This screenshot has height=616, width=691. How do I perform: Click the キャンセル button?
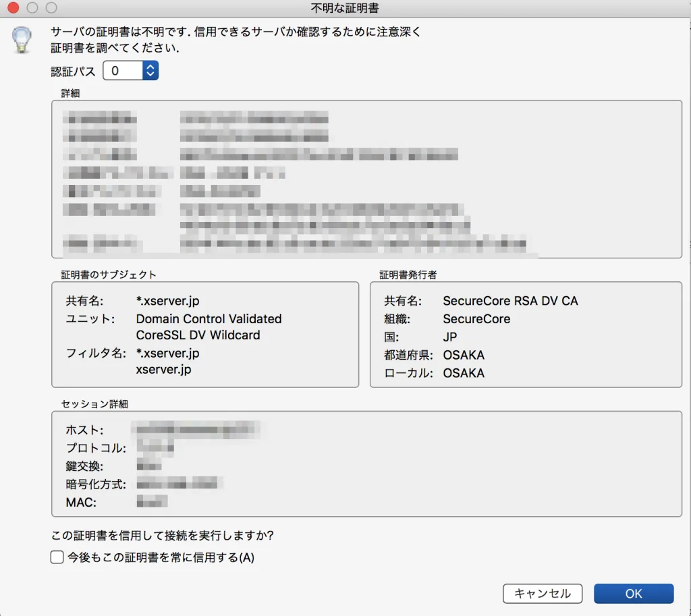coord(542,594)
